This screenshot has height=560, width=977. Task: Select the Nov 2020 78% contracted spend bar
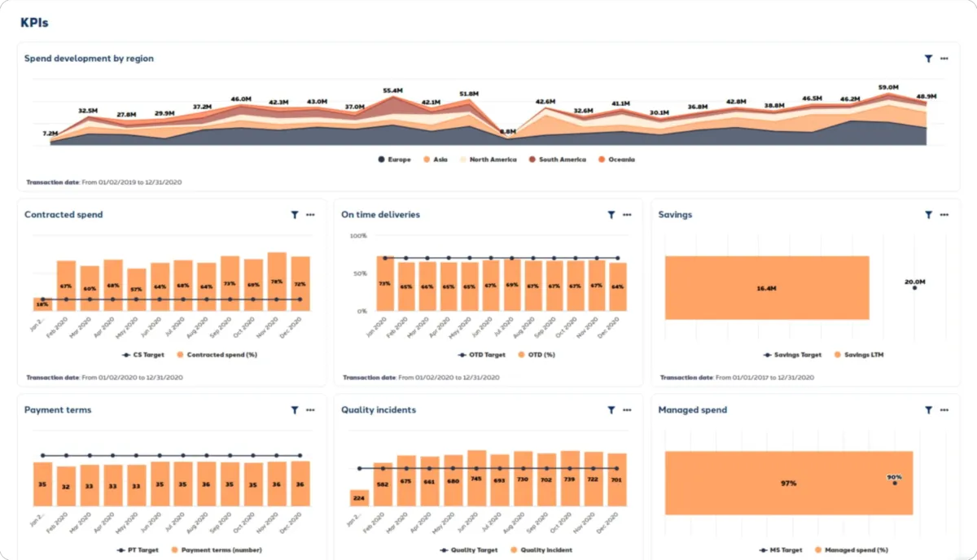[277, 282]
